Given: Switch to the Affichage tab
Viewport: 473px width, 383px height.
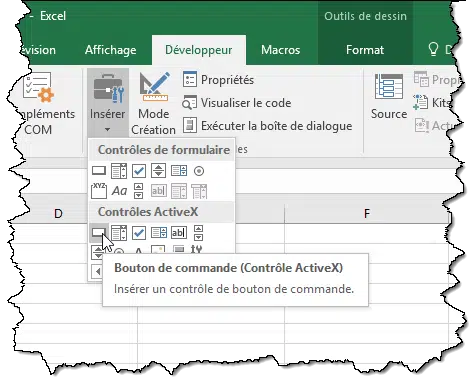Looking at the screenshot, I should click(110, 50).
